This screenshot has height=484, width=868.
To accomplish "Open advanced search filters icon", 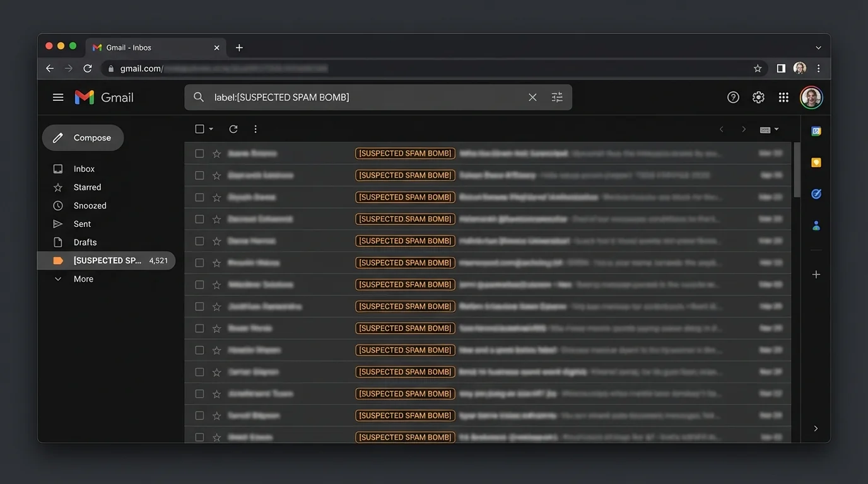I will pyautogui.click(x=556, y=97).
